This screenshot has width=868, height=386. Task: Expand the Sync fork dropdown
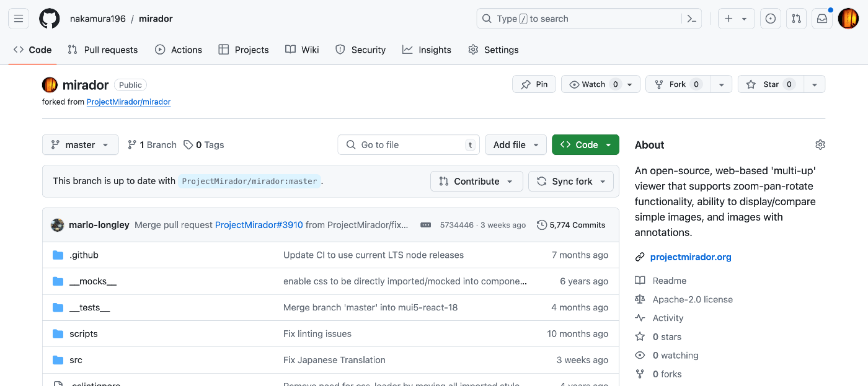[x=571, y=181]
